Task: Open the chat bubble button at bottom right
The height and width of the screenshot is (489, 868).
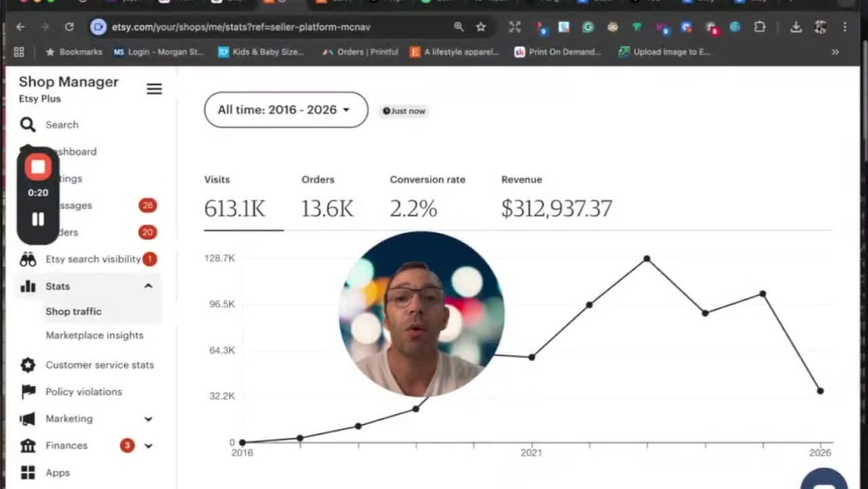Action: point(824,479)
